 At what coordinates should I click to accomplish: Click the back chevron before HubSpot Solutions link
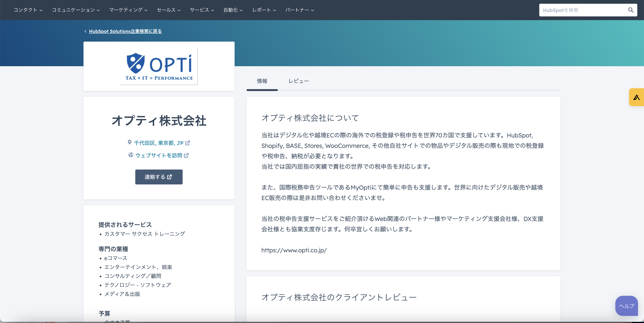click(85, 31)
